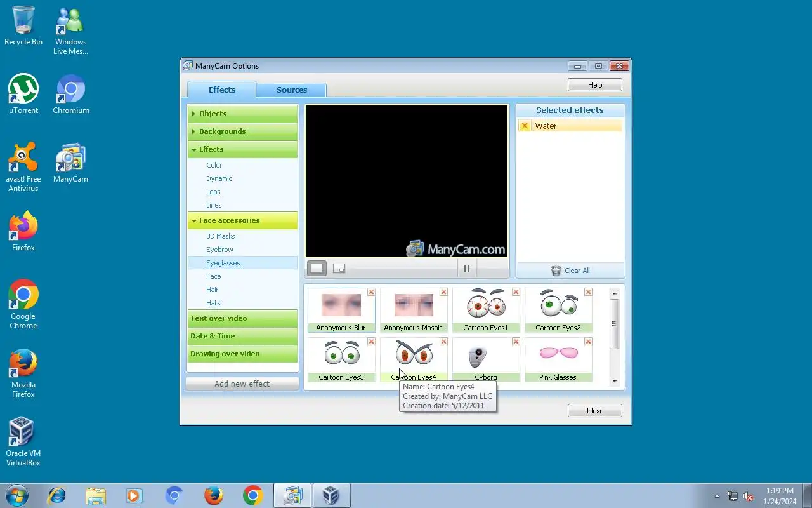
Task: Switch preview to full view mode
Action: tap(317, 269)
